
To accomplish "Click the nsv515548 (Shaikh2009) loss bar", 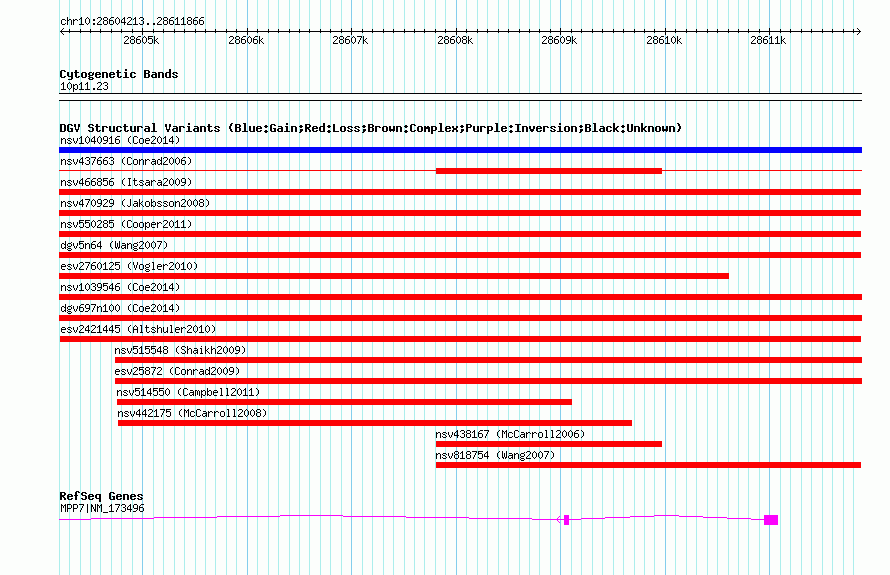I will pos(488,360).
